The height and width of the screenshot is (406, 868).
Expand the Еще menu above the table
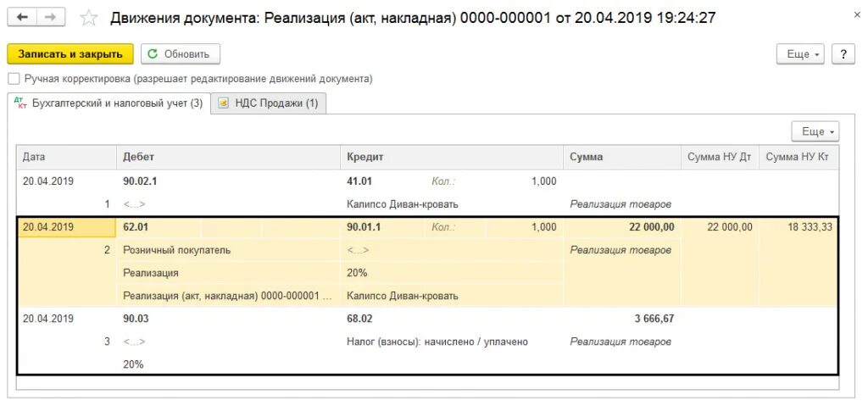[815, 132]
